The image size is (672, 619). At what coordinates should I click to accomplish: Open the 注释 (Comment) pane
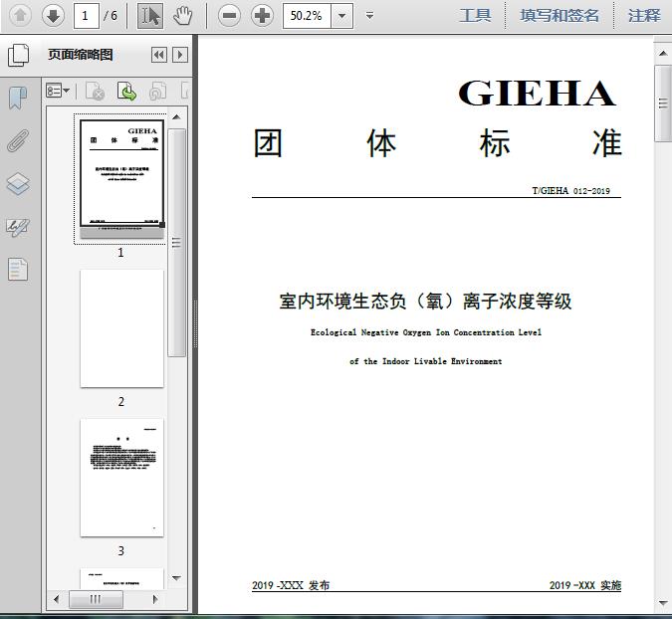click(x=644, y=15)
